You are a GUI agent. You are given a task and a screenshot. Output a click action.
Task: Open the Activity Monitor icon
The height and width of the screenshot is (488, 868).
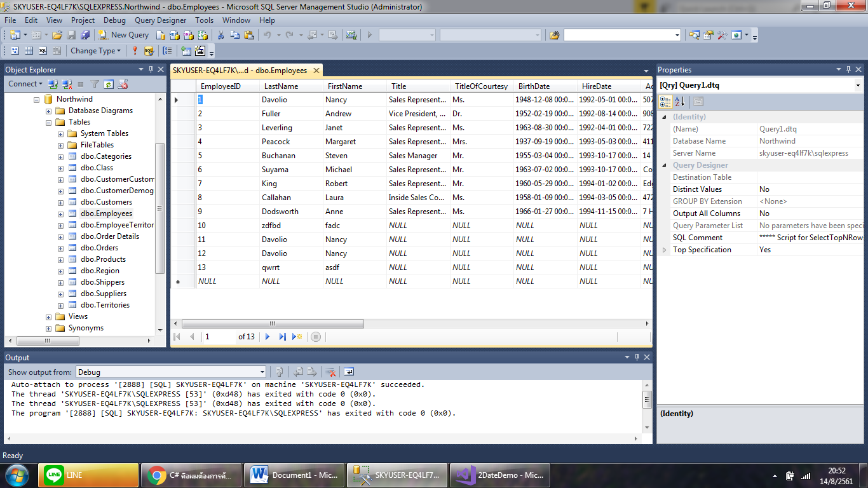pos(351,35)
